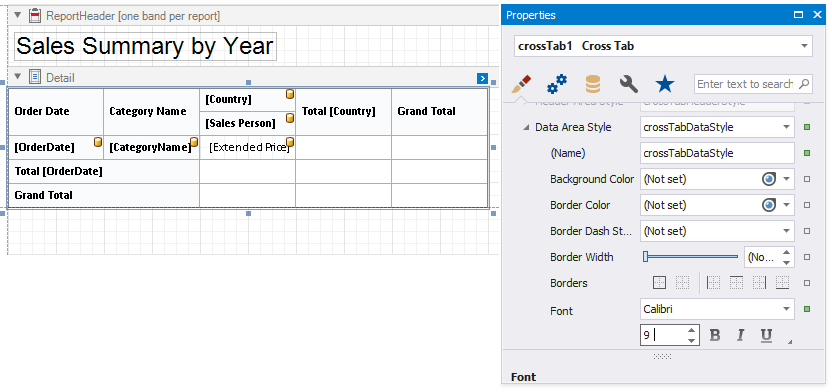The image size is (832, 392).
Task: Toggle the Bottom border icon
Action: [782, 283]
